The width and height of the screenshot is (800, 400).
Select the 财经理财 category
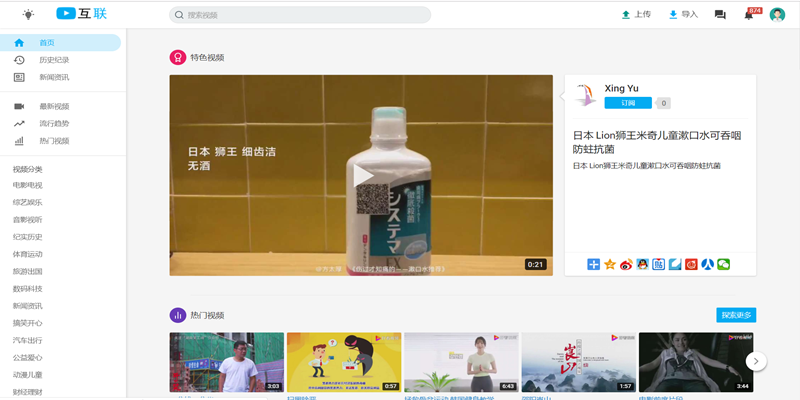[28, 392]
